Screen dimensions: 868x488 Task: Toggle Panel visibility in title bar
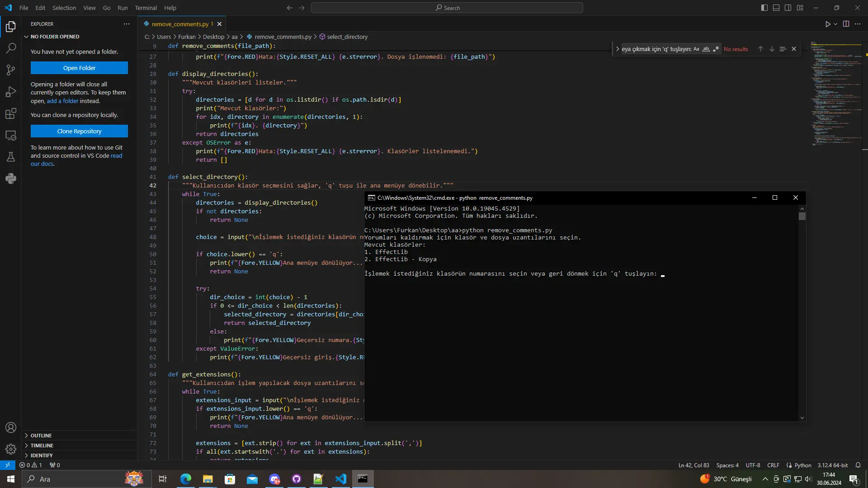pyautogui.click(x=776, y=8)
